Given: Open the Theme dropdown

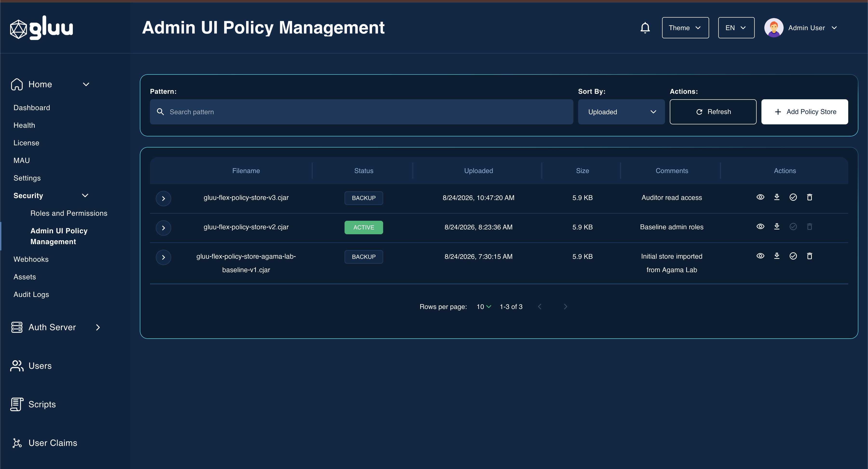Looking at the screenshot, I should click(685, 28).
